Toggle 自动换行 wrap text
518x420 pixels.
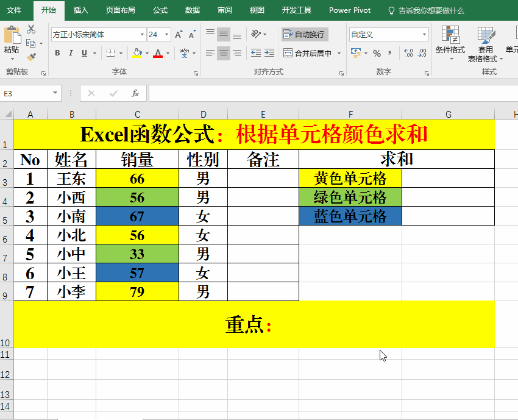(x=304, y=35)
